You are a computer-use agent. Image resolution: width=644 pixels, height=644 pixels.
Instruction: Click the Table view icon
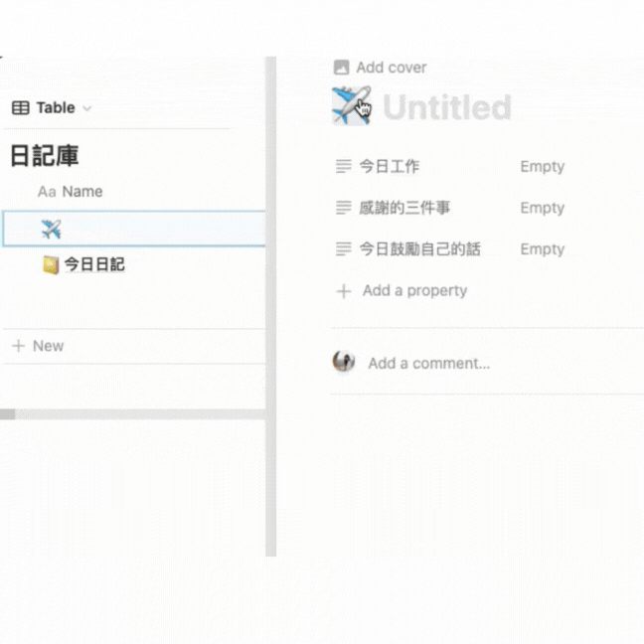coord(21,108)
